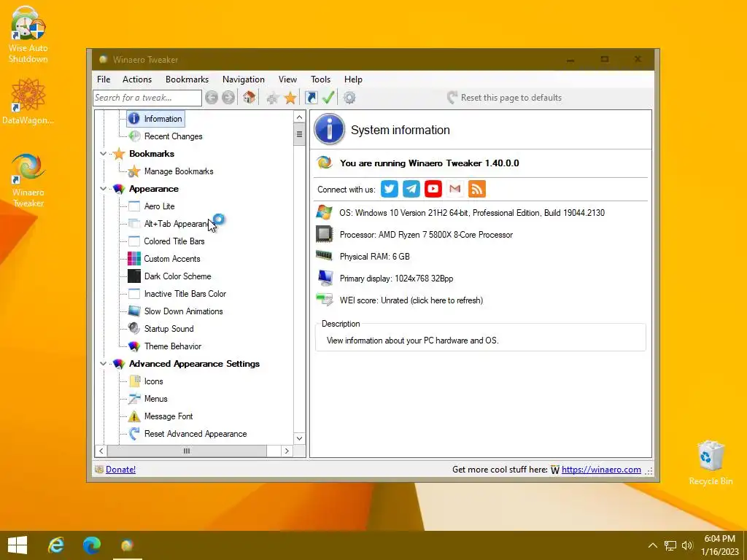Screen dimensions: 747x560
Task: Open the View menu
Action: coord(287,79)
